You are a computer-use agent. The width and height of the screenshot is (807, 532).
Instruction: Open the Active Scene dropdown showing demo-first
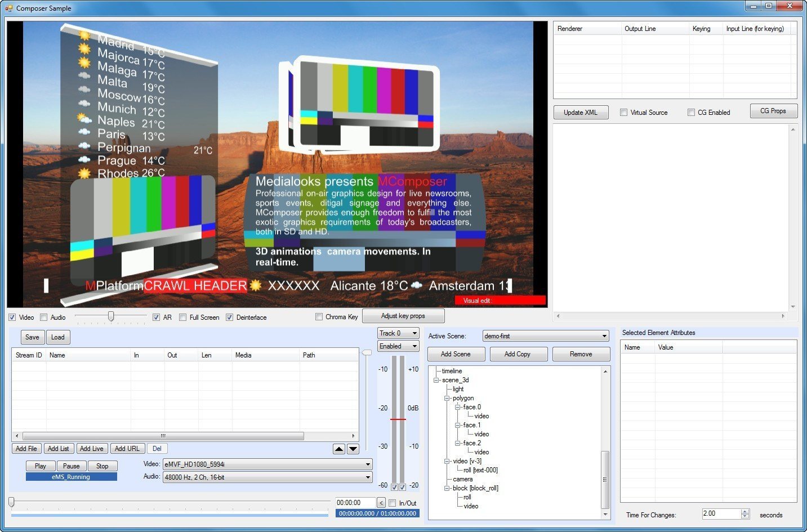[x=605, y=336]
